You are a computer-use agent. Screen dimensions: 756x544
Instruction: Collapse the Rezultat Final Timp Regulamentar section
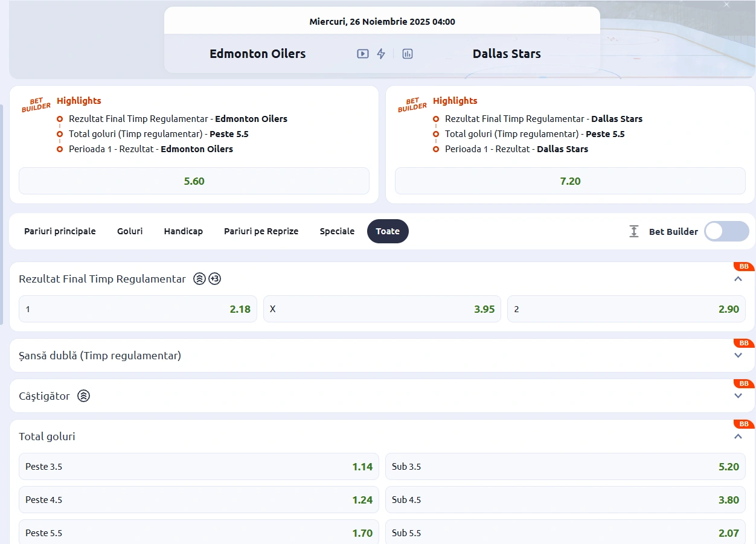pyautogui.click(x=737, y=279)
